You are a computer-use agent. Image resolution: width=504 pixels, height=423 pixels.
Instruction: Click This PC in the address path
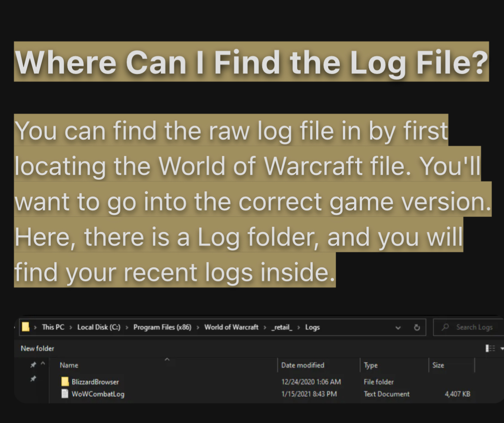pos(53,327)
